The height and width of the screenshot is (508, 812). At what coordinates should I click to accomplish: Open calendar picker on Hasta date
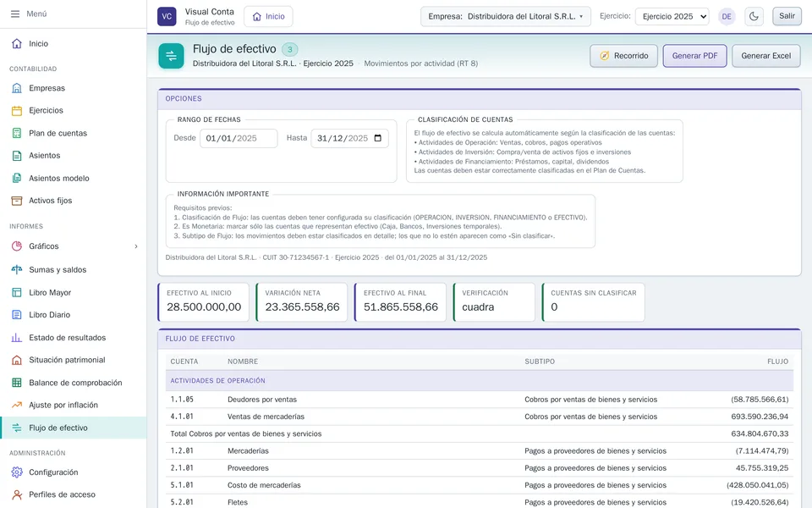click(x=377, y=138)
